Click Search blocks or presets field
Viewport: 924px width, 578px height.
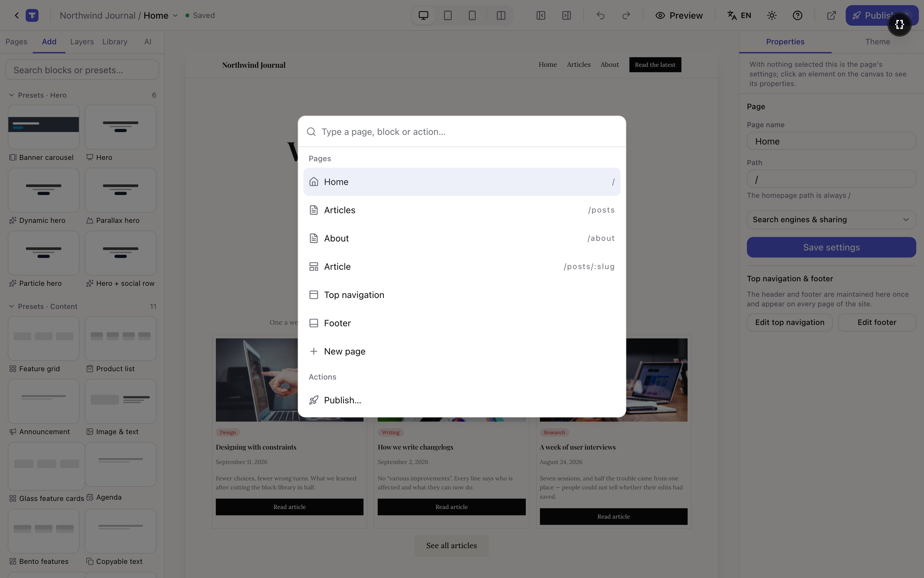82,70
